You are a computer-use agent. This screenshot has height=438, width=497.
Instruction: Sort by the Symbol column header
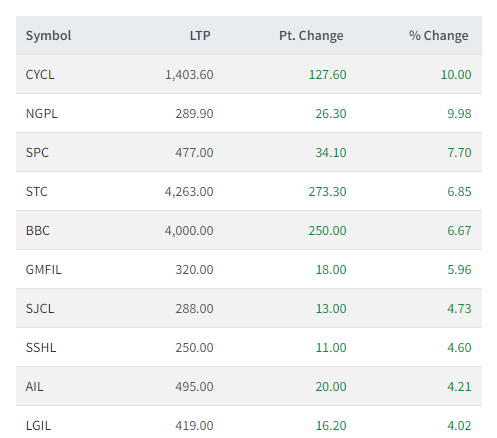(49, 35)
